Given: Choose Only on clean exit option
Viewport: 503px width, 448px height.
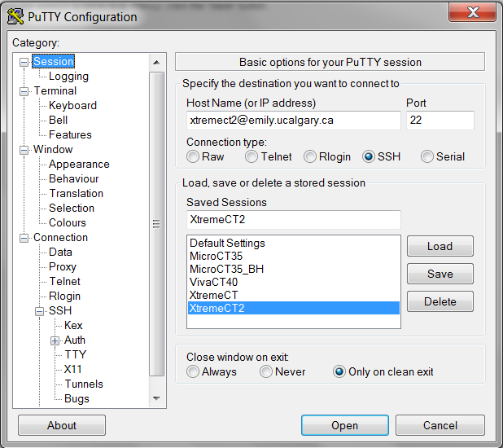Looking at the screenshot, I should [339, 371].
